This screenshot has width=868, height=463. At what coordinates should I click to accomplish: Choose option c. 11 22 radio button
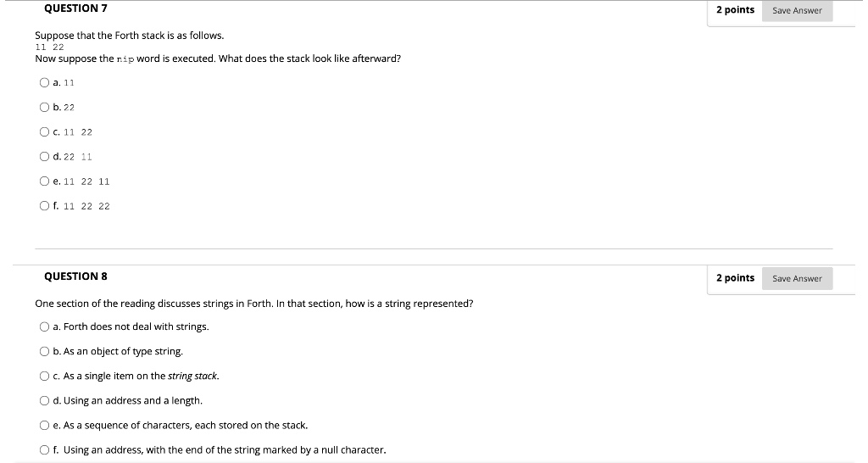tap(44, 132)
